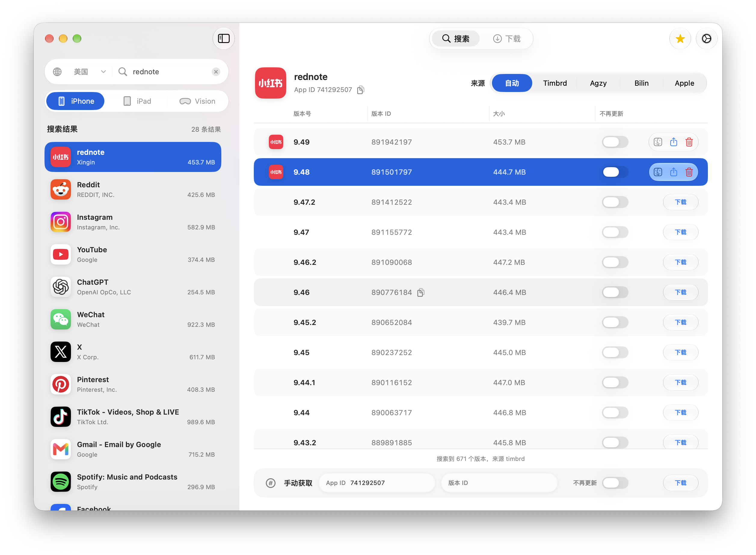Copy version ID 890776184
The height and width of the screenshot is (555, 756).
click(x=421, y=293)
